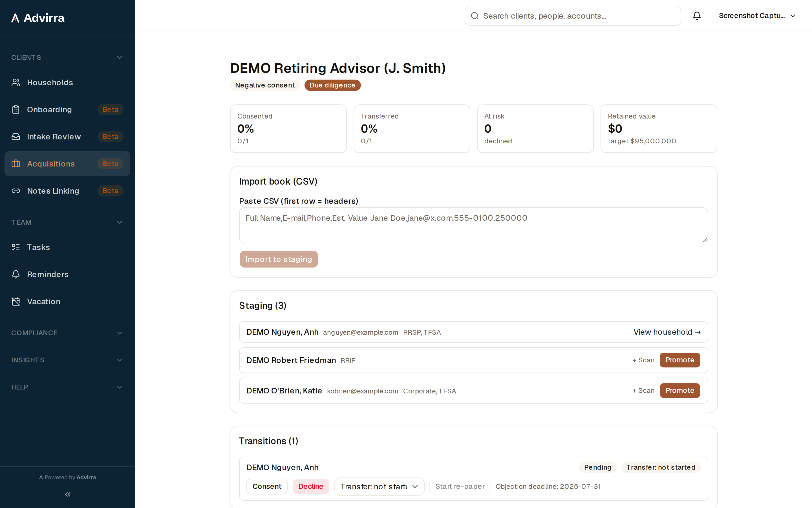Click the Acquisitions briefcase icon
Screen dimensions: 812x508
(16, 164)
